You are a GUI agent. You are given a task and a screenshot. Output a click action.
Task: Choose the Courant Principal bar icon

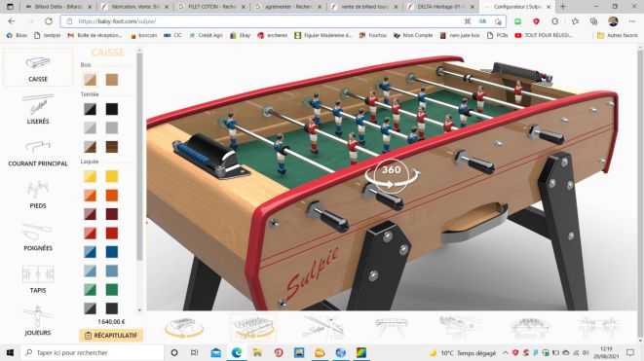[x=38, y=153]
